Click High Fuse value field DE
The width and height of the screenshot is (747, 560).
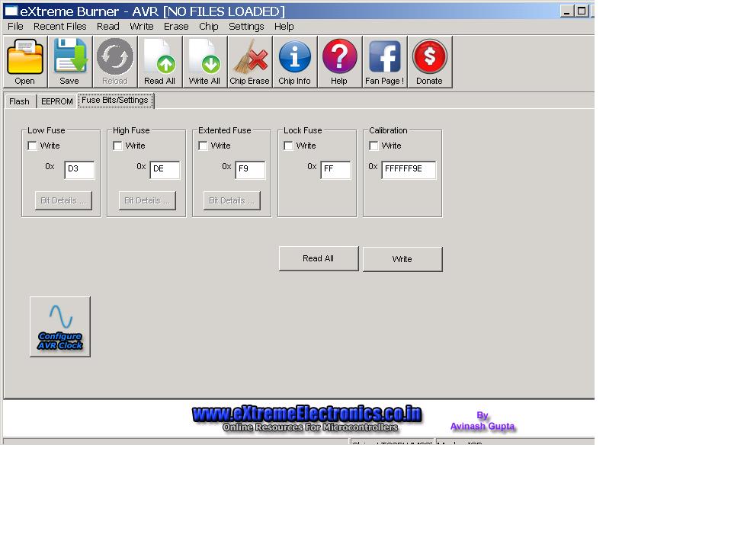(x=165, y=170)
